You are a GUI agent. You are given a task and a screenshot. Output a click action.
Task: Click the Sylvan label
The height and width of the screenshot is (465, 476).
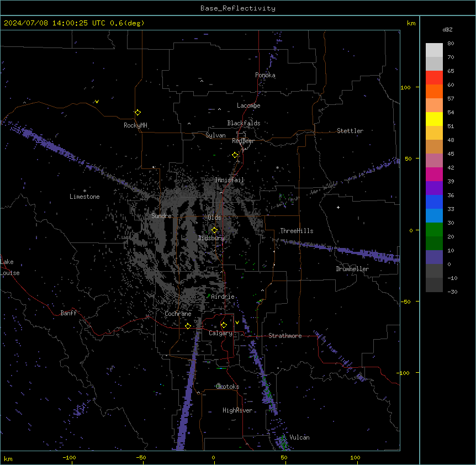tap(215, 135)
